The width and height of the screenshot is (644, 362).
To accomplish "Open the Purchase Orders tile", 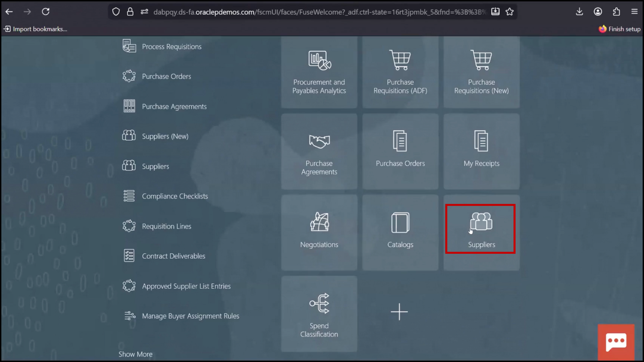I will 400,151.
